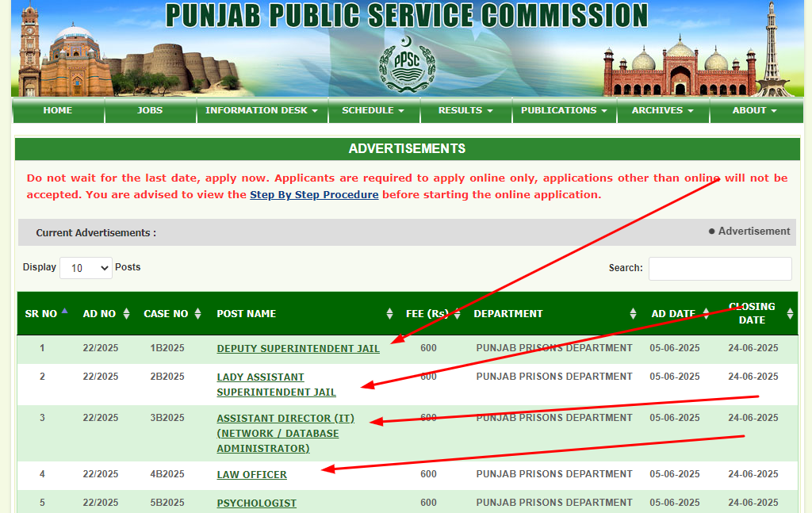Open the JOBS page
The height and width of the screenshot is (513, 812).
click(x=150, y=110)
